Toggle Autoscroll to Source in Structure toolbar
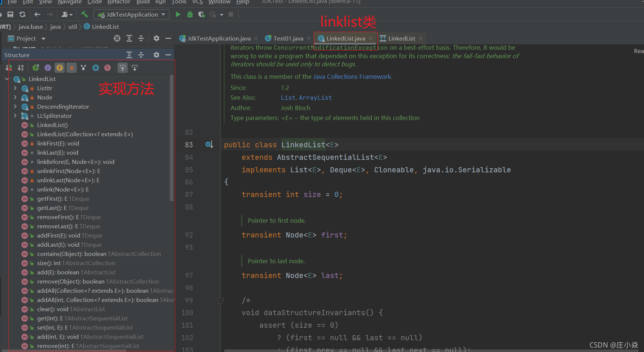The height and width of the screenshot is (352, 644). click(x=123, y=68)
